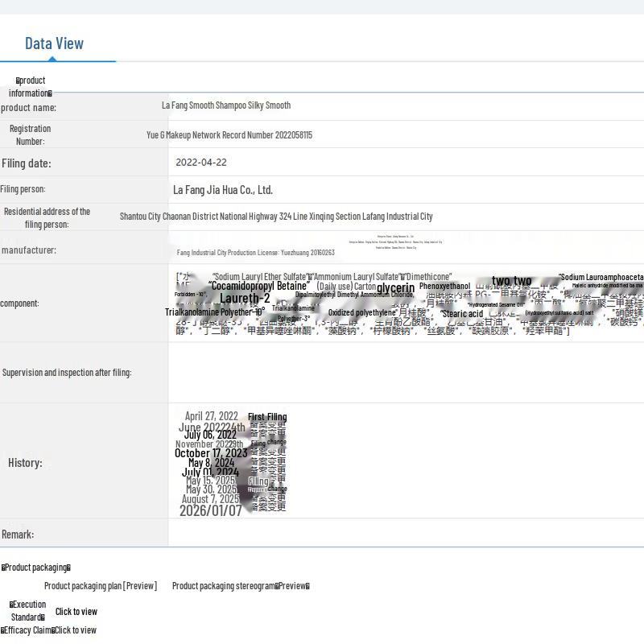This screenshot has height=644, width=644.
Task: Open the Product packaging plan Preview link
Action: [x=100, y=586]
